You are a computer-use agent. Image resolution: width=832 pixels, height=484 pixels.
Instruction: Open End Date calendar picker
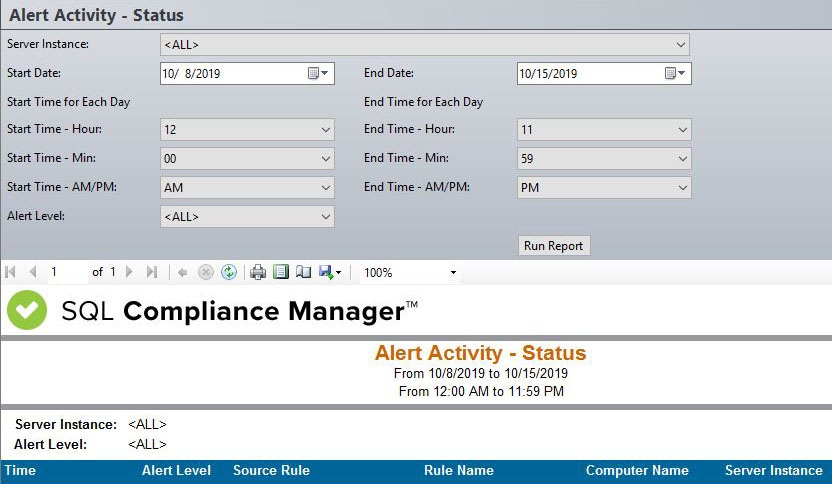pos(674,73)
